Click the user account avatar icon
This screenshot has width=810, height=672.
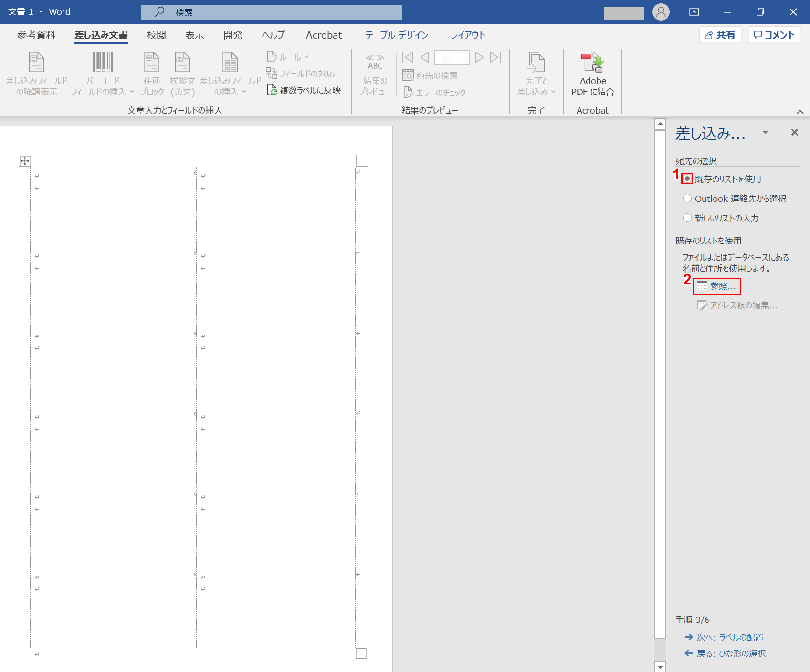point(661,12)
